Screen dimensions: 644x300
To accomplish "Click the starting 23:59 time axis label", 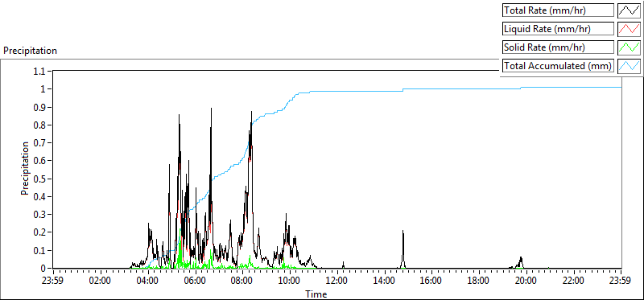I will pos(53,282).
